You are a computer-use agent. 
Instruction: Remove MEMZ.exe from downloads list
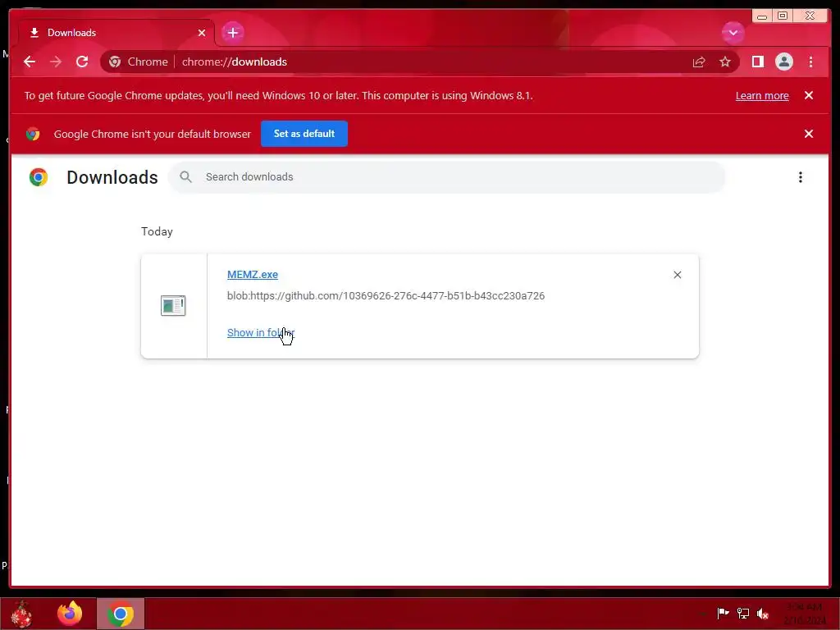[x=677, y=275]
